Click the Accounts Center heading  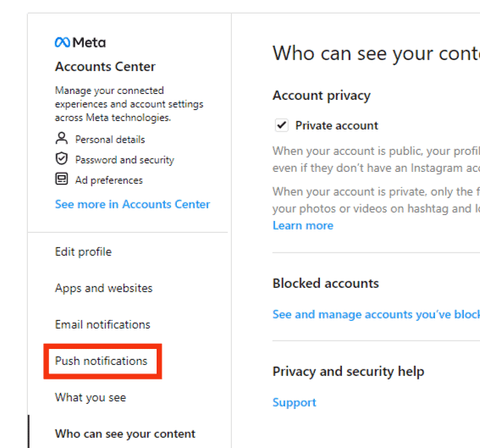(105, 67)
